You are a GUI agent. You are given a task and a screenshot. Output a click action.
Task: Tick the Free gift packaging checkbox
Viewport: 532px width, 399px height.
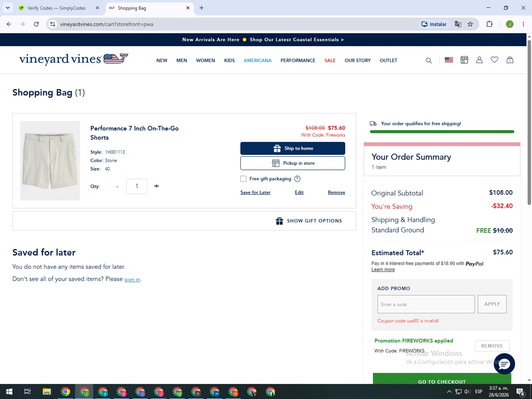243,179
